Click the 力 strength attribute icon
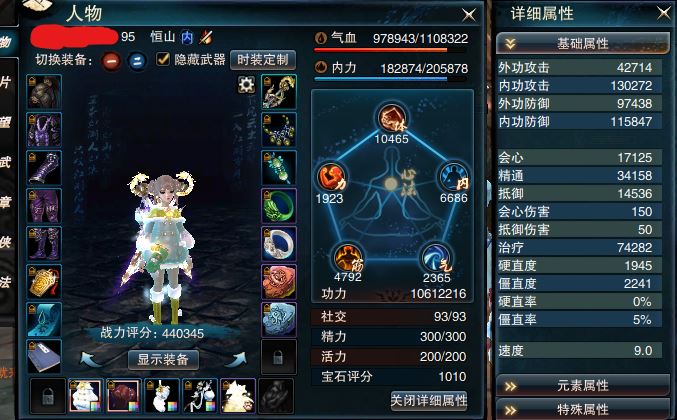The image size is (677, 420). point(332,177)
